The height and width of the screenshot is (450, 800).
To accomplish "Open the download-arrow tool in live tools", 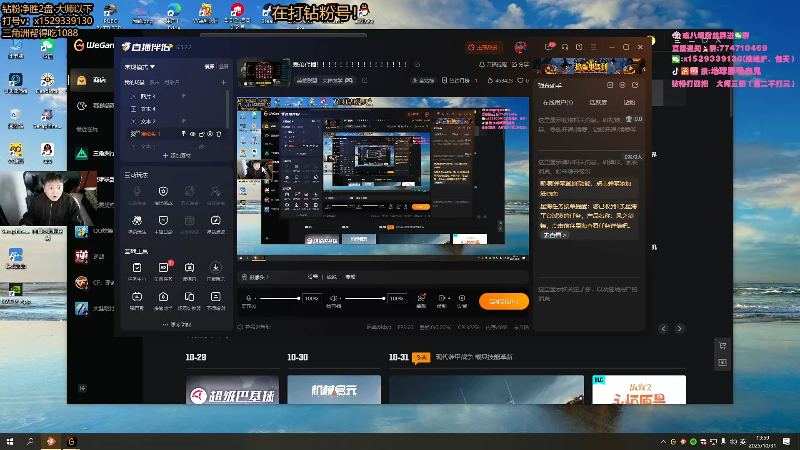I will pos(215,268).
